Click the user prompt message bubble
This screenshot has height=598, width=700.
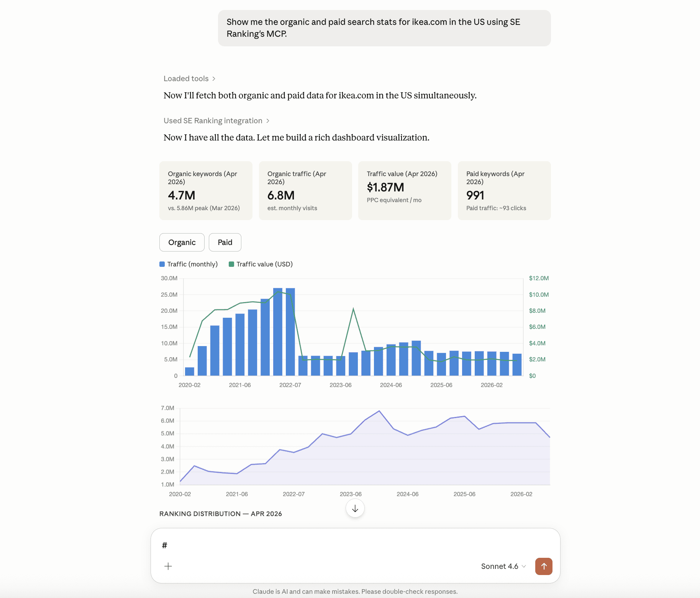click(384, 28)
